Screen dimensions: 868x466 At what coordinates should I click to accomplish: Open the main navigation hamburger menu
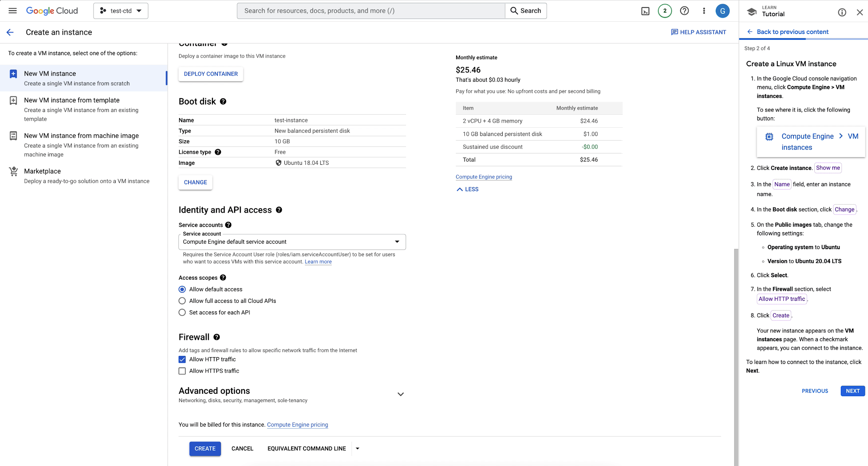coord(13,11)
